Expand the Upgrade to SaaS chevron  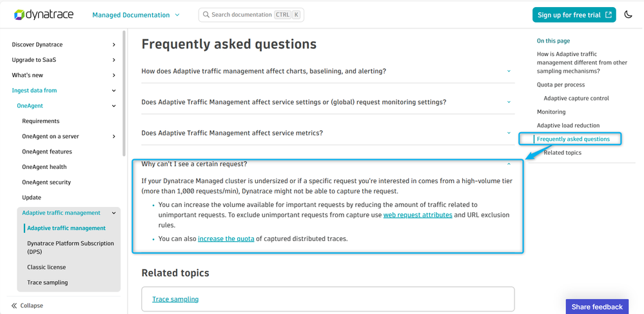113,60
